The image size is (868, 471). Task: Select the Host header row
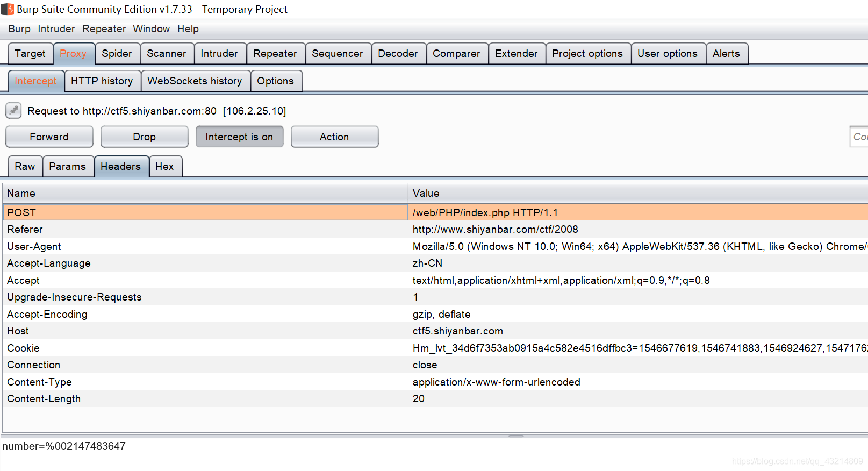click(x=435, y=331)
